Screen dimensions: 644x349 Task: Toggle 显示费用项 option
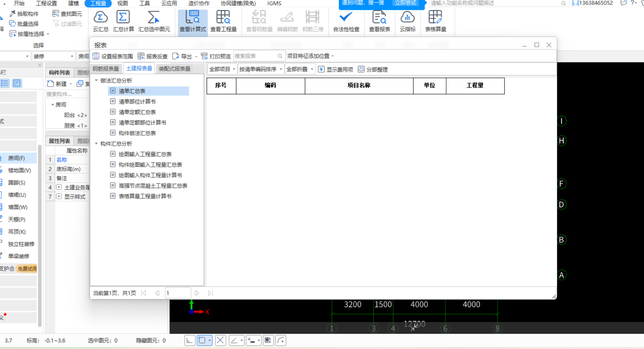tap(336, 69)
